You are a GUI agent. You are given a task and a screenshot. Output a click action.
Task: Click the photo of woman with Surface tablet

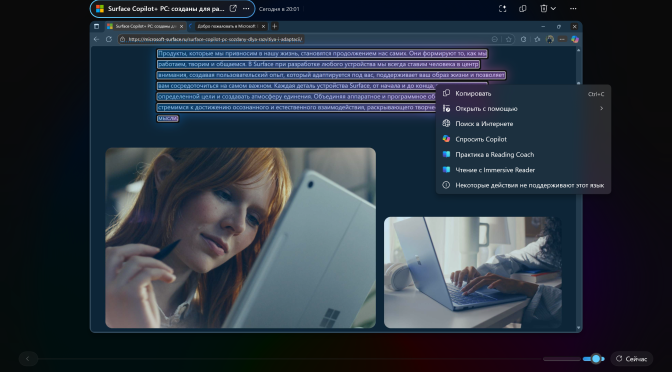240,238
